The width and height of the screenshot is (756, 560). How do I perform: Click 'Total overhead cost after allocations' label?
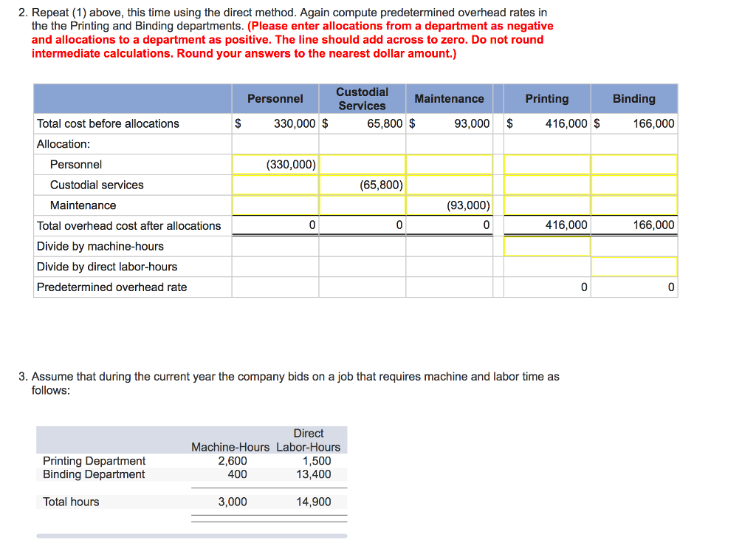pyautogui.click(x=128, y=226)
